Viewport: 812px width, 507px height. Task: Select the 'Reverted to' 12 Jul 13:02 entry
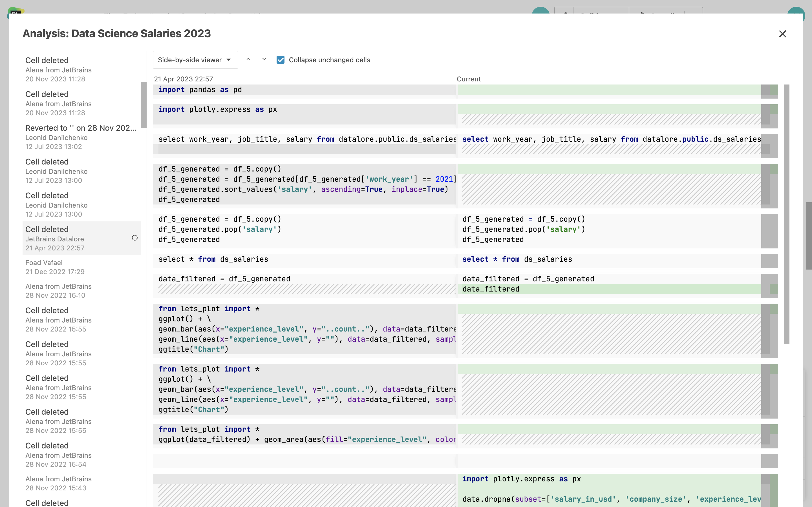coord(81,137)
